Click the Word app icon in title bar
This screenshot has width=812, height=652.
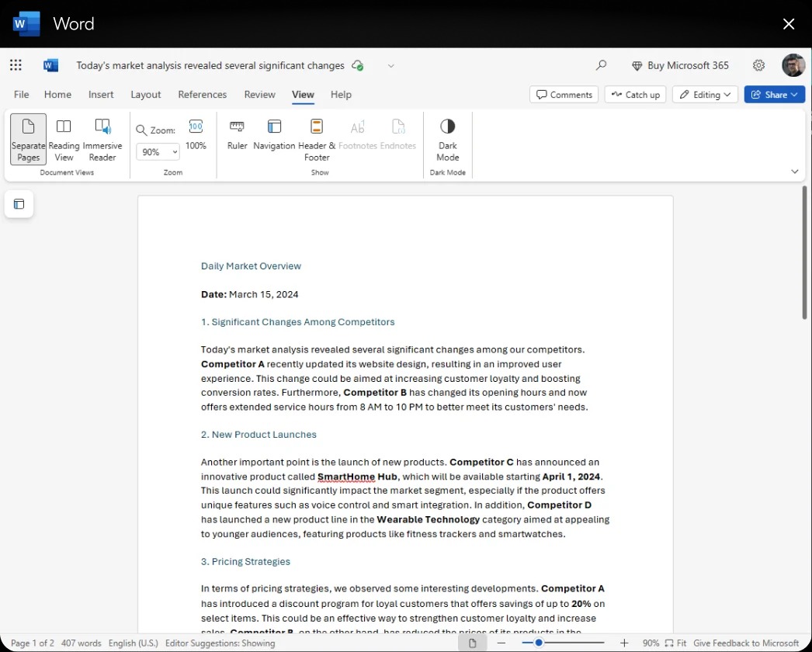coord(26,24)
